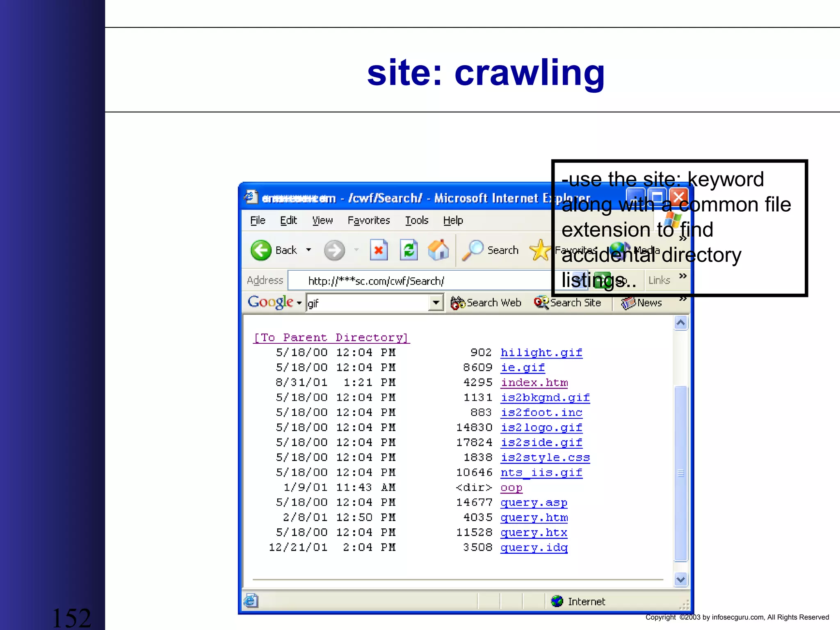This screenshot has height=630, width=840.
Task: Open the ie.gif file link
Action: point(523,367)
